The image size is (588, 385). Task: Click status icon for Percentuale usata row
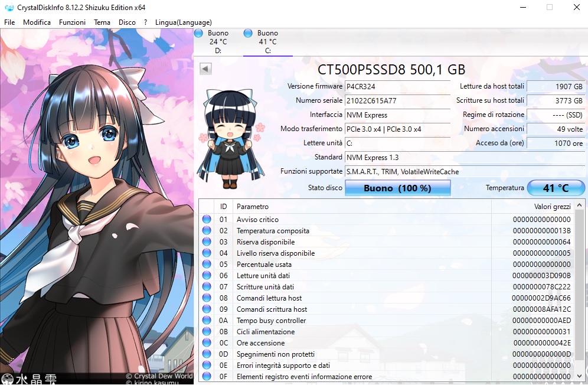[x=207, y=264]
